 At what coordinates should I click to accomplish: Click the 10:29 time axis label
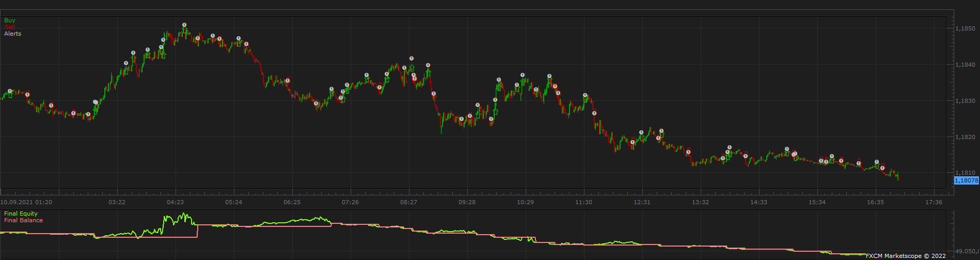coord(525,202)
